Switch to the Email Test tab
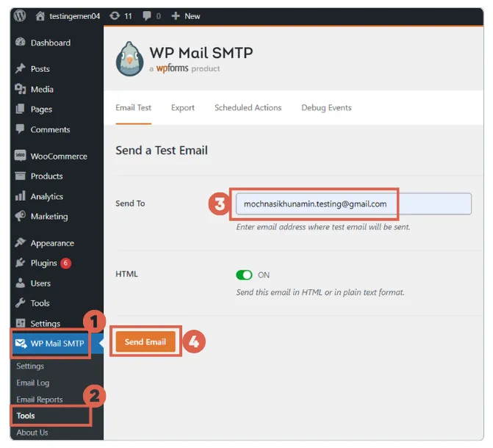The image size is (493, 448). point(133,107)
